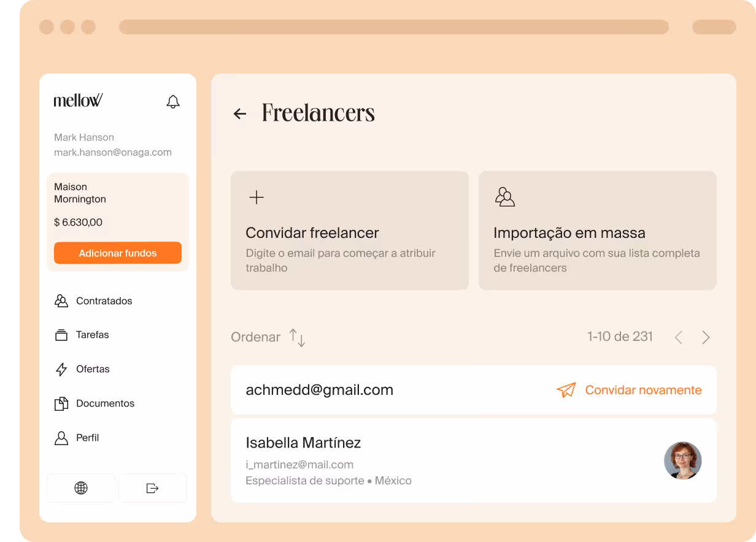
Task: Go to the previous page of freelancers
Action: (679, 337)
